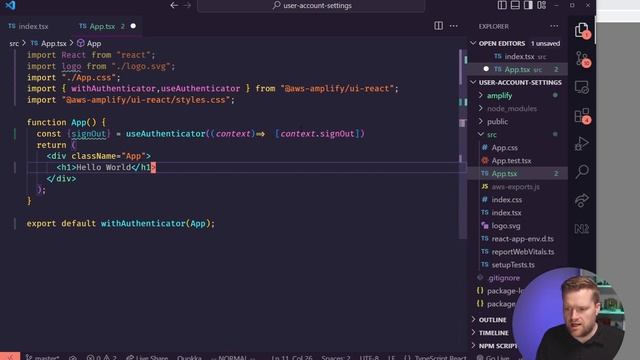Open the Source Control view icon
The height and width of the screenshot is (360, 640).
pos(582,59)
